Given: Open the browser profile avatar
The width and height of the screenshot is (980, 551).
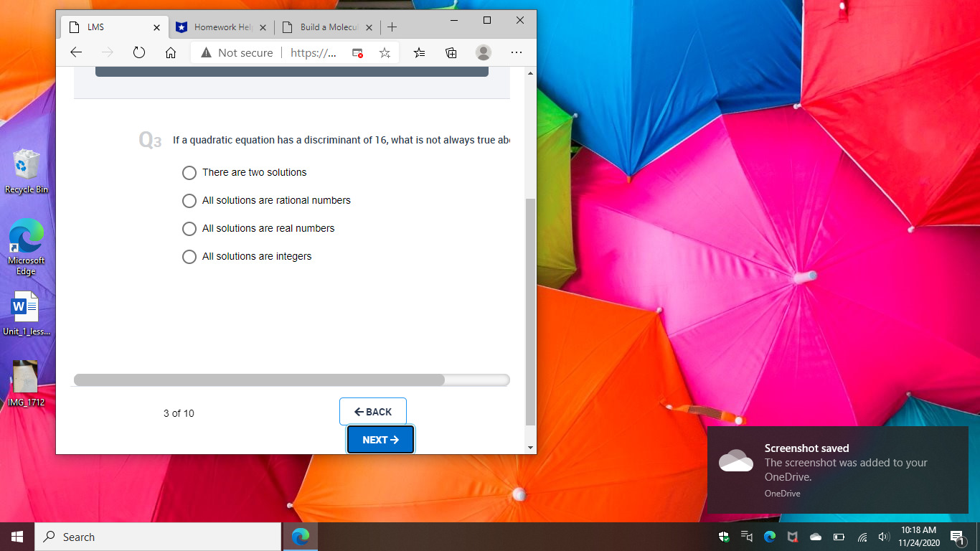Looking at the screenshot, I should (x=484, y=52).
